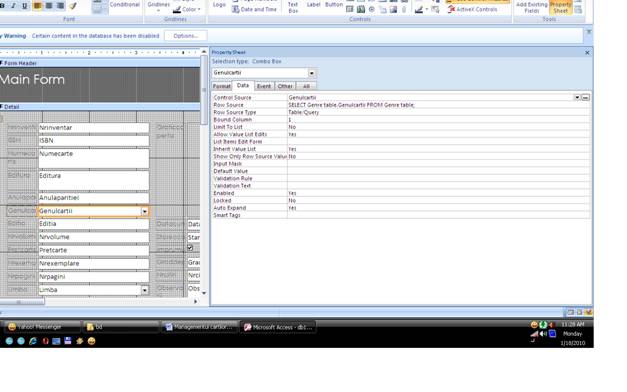Click the Row Source Type value

click(439, 112)
